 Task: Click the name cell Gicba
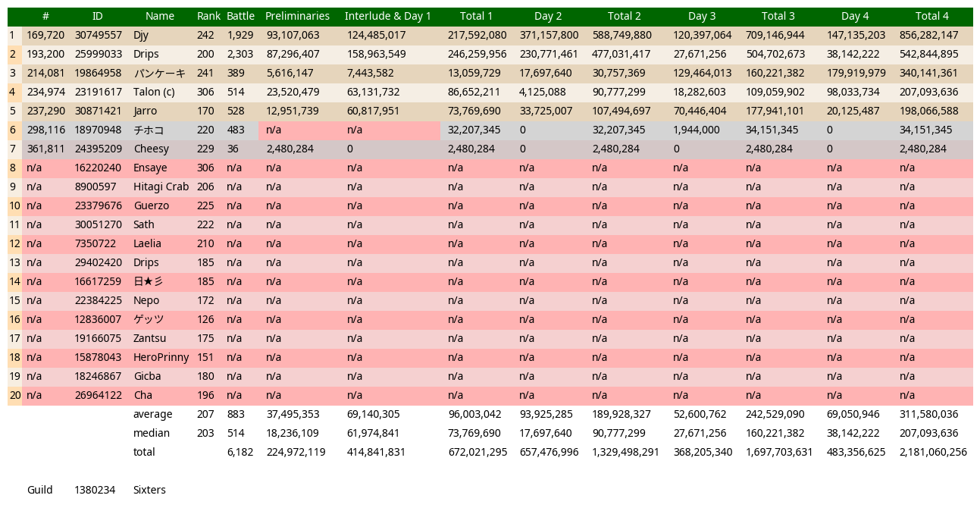pos(147,376)
